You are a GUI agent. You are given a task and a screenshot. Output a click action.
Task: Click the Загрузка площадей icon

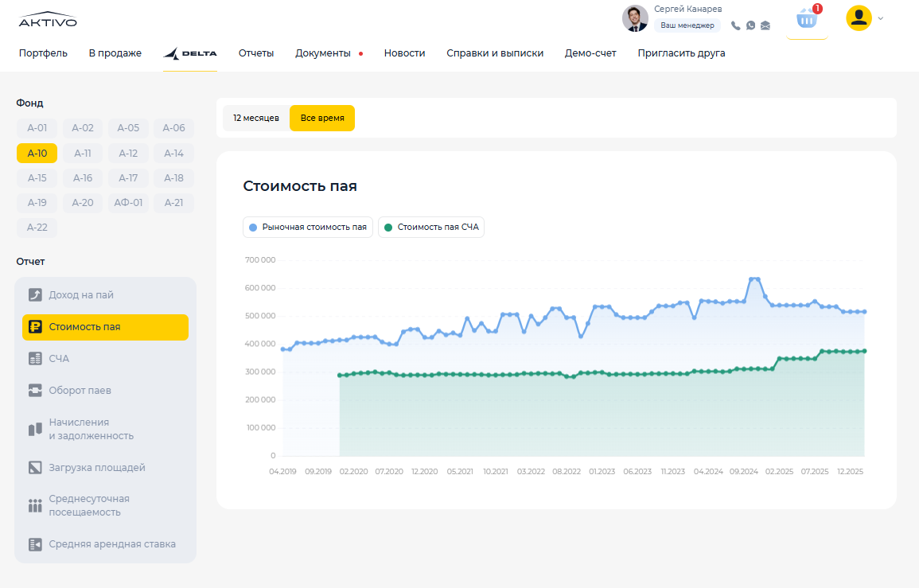35,468
